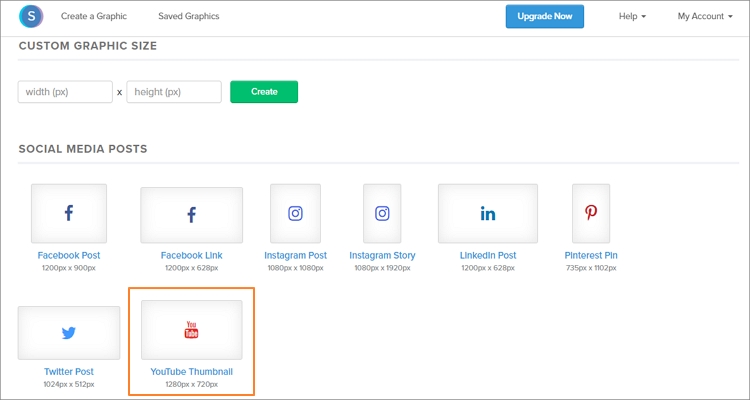Open the Instagram Story text link

382,256
